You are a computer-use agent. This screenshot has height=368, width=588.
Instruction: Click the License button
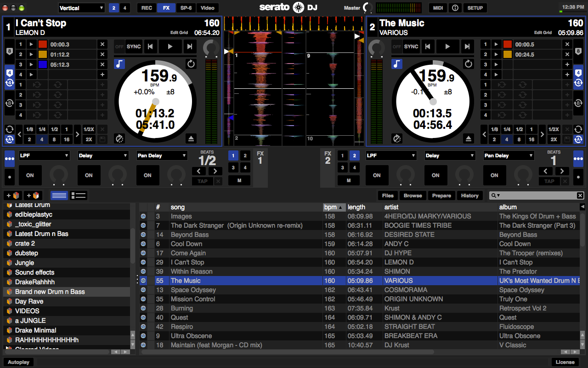565,362
